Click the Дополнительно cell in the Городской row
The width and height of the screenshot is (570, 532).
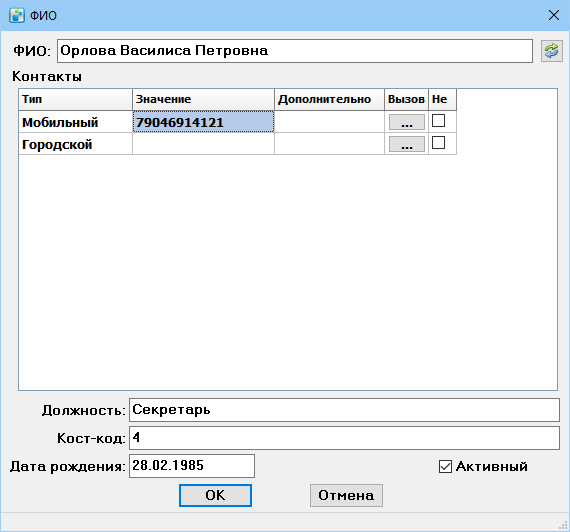click(329, 144)
